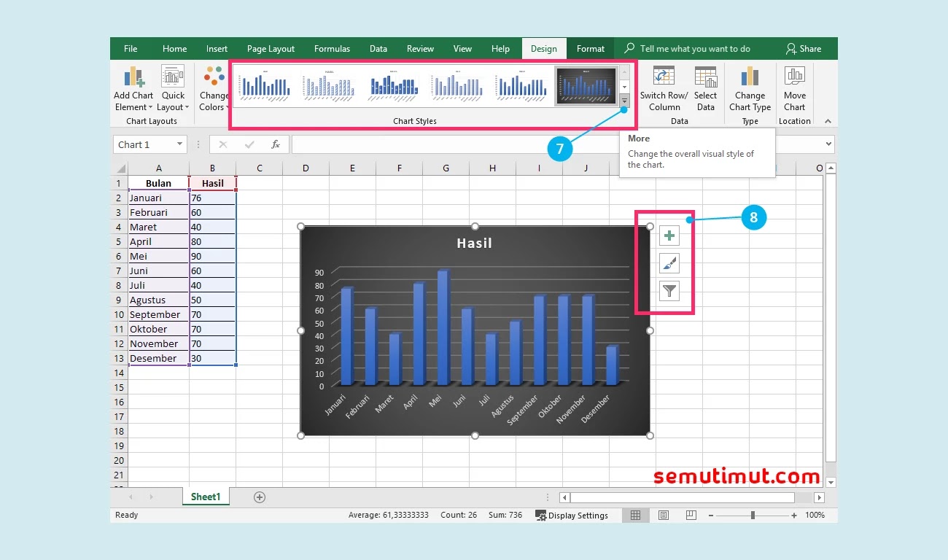
Task: Add a new worksheet with the plus button
Action: [x=259, y=497]
